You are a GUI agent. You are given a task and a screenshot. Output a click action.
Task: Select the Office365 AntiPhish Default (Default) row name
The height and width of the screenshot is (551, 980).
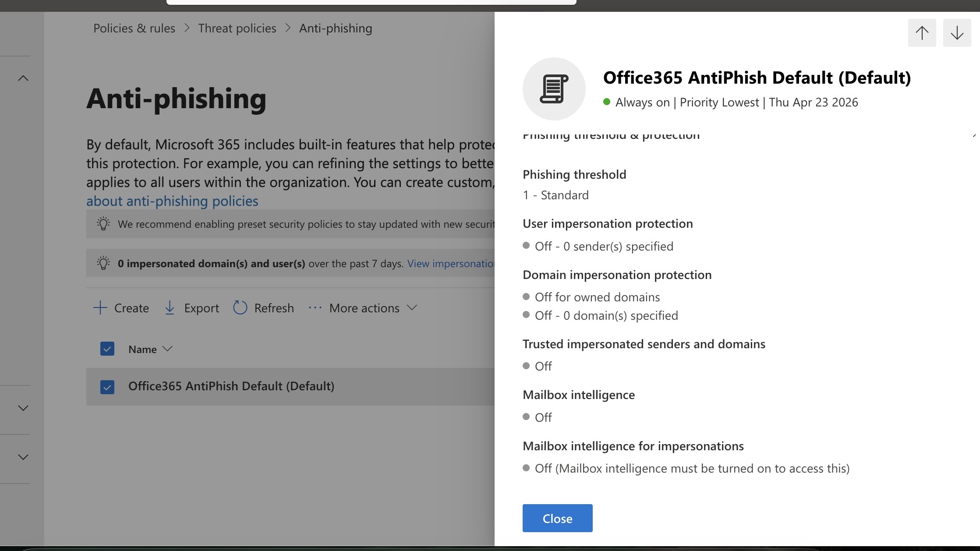(231, 386)
